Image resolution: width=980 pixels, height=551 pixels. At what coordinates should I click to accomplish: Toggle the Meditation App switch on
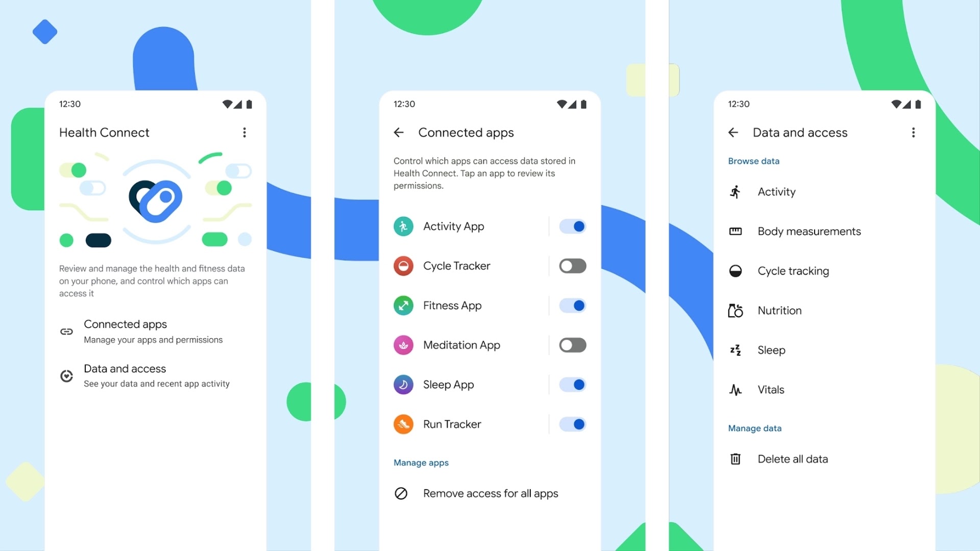(572, 344)
